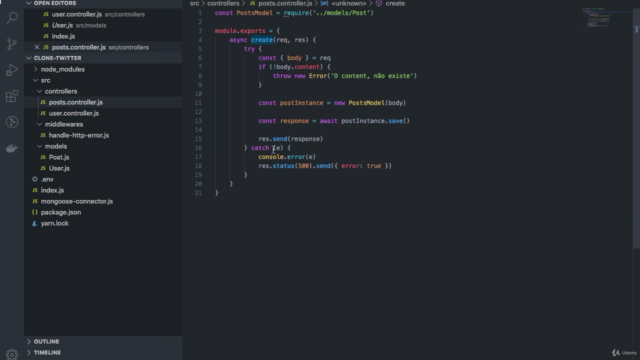Open mongoose-connector.js file

pos(103,202)
